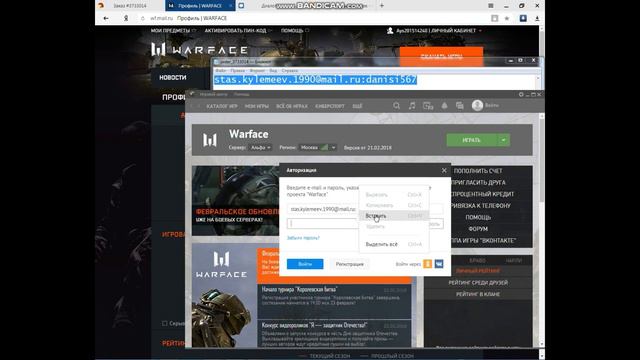
Task: Click ПОМОЩЬ in the Game Center side menu
Action: pyautogui.click(x=478, y=217)
